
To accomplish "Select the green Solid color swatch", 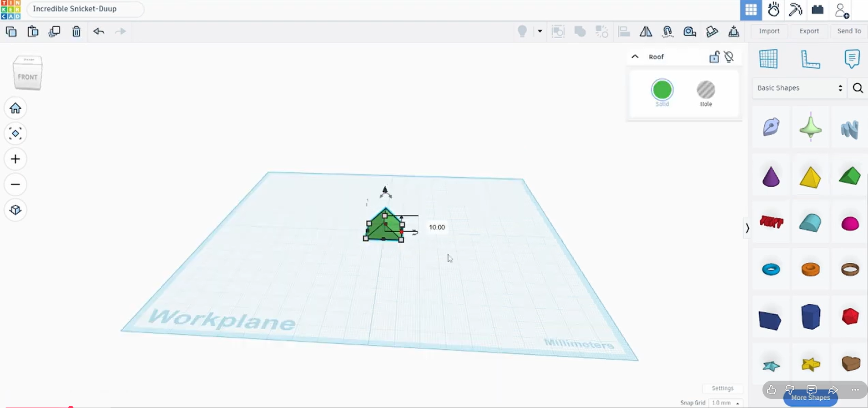I will (x=662, y=90).
